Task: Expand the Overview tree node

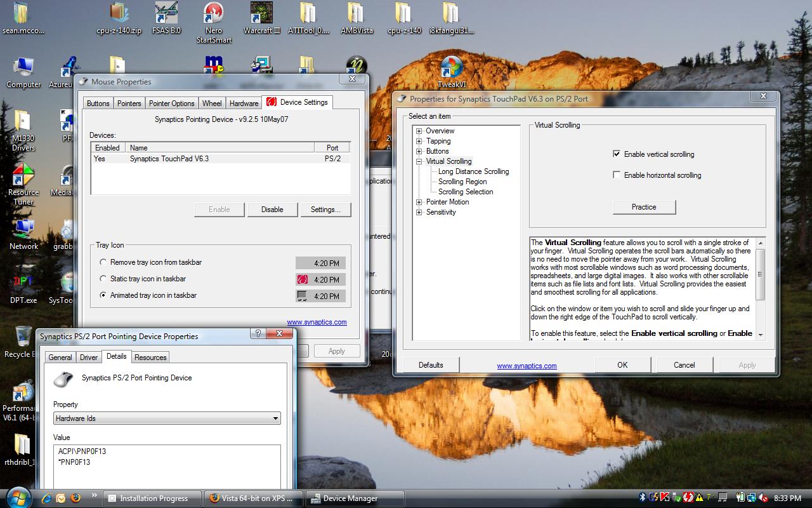Action: pyautogui.click(x=419, y=131)
